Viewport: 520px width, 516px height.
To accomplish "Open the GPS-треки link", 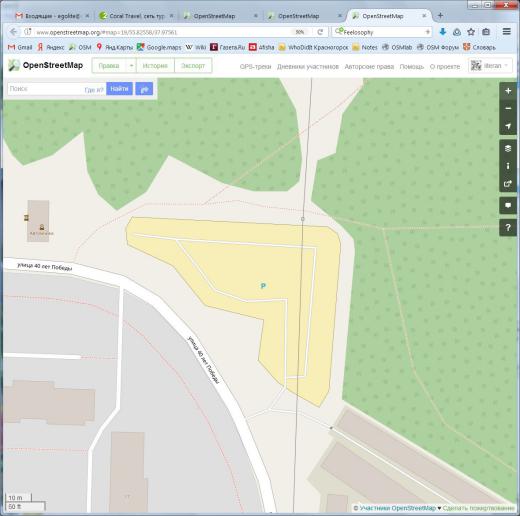I will [x=255, y=67].
